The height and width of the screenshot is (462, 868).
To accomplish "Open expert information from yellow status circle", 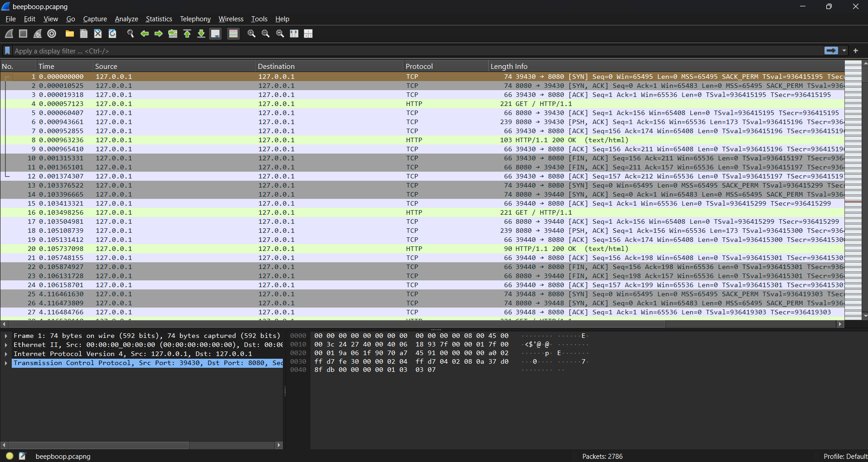I will (10, 456).
